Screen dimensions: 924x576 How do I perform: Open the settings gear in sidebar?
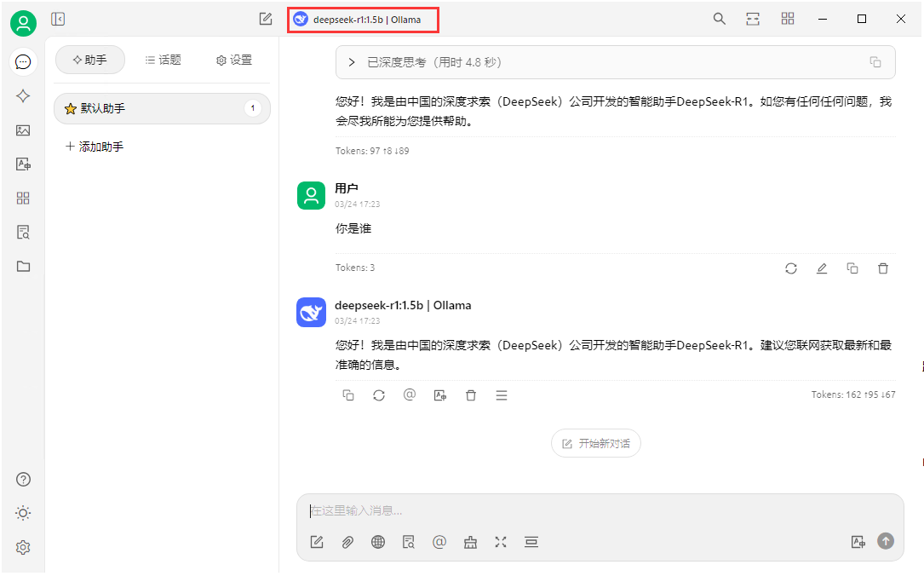coord(23,547)
